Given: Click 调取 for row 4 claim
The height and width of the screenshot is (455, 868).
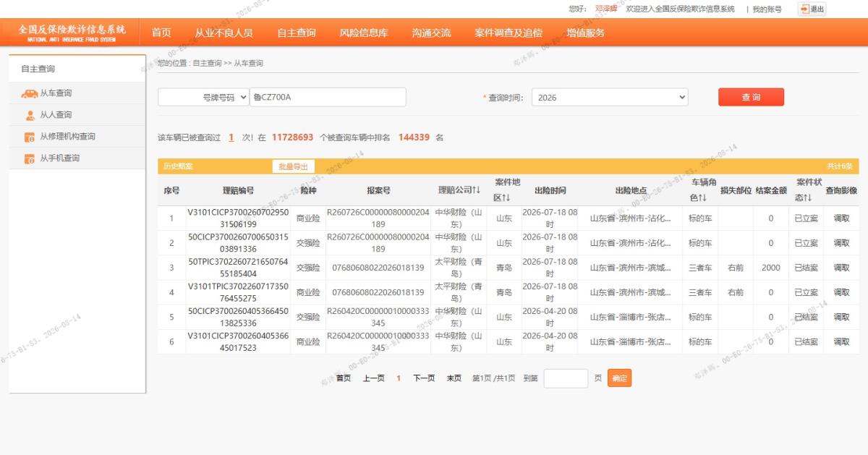Looking at the screenshot, I should [841, 292].
